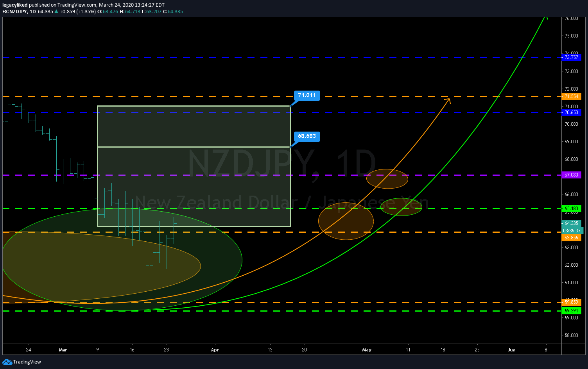
Task: Click the Jun label on date axis
Action: [511, 350]
